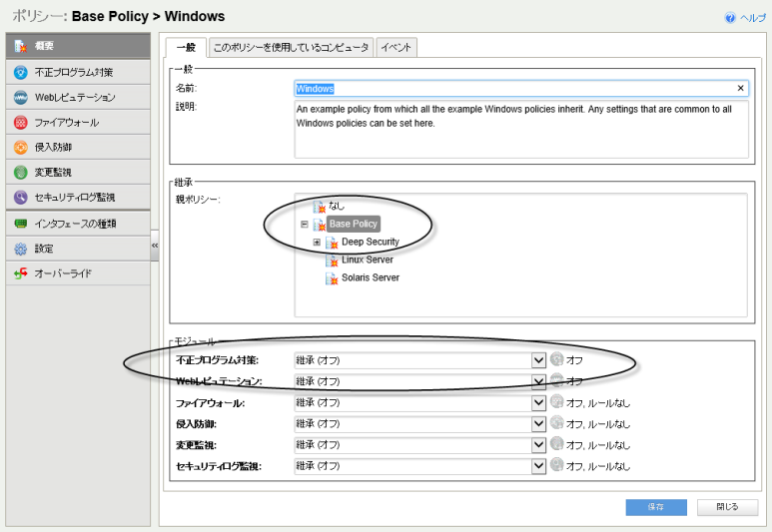Click the 侵入防御 sidebar icon
Screen dimensions: 772x532
[20, 147]
